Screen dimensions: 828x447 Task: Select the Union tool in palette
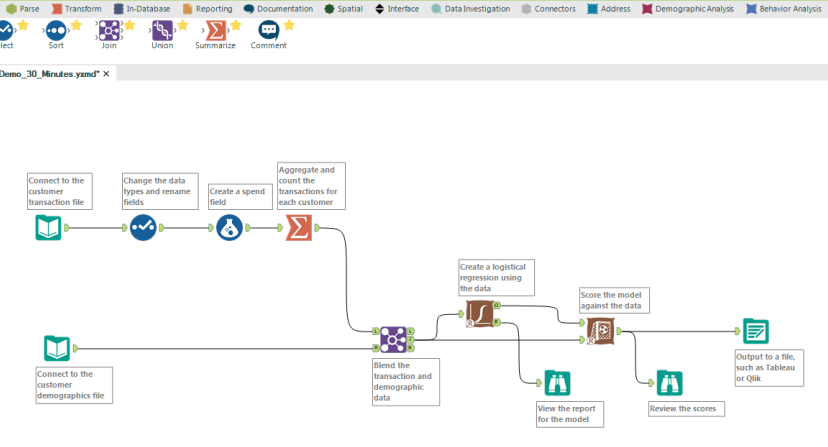[x=162, y=35]
